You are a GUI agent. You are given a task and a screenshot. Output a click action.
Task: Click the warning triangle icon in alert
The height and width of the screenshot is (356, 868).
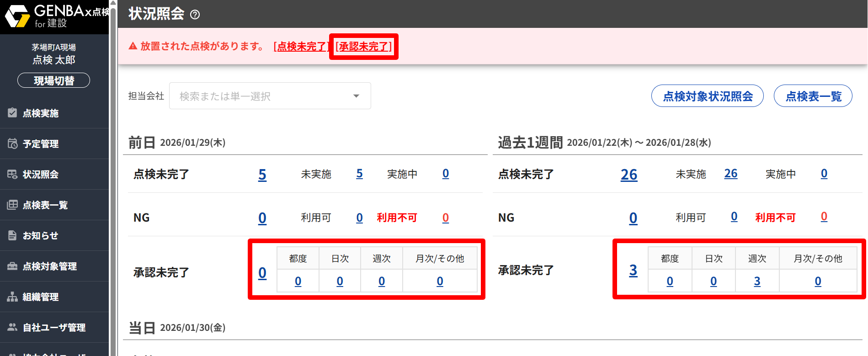coord(133,46)
